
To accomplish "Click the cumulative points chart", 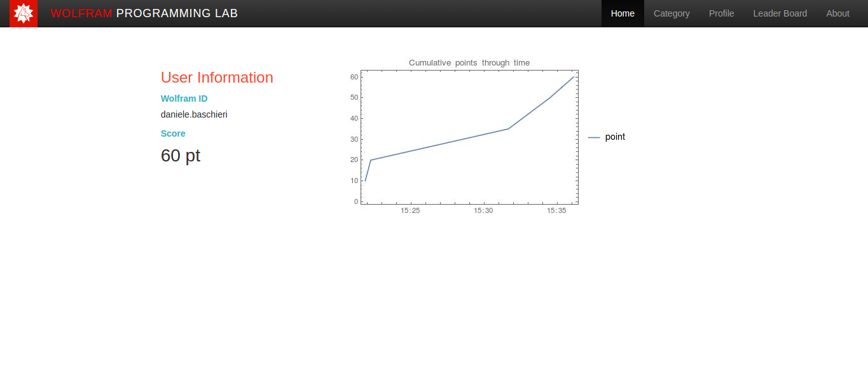I will coord(469,137).
